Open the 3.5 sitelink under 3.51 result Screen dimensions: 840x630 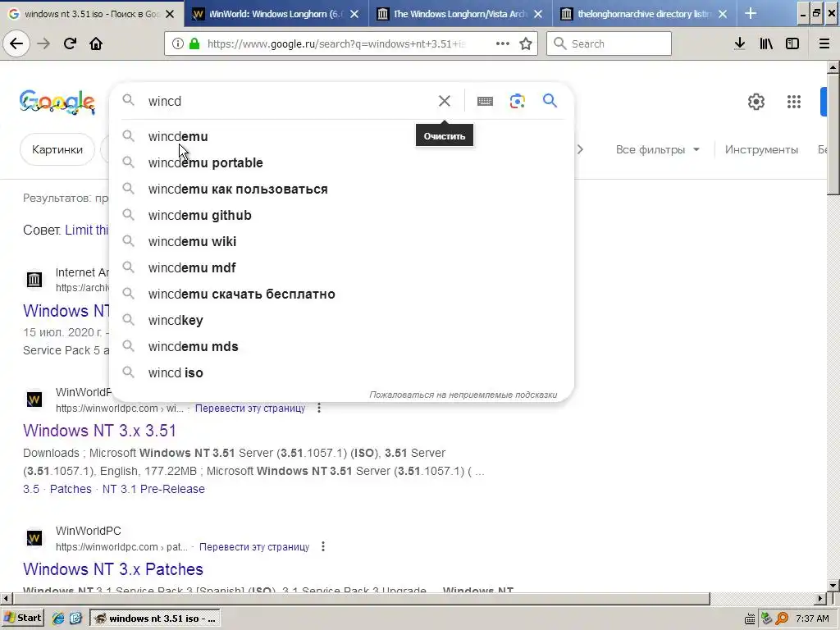tap(31, 489)
